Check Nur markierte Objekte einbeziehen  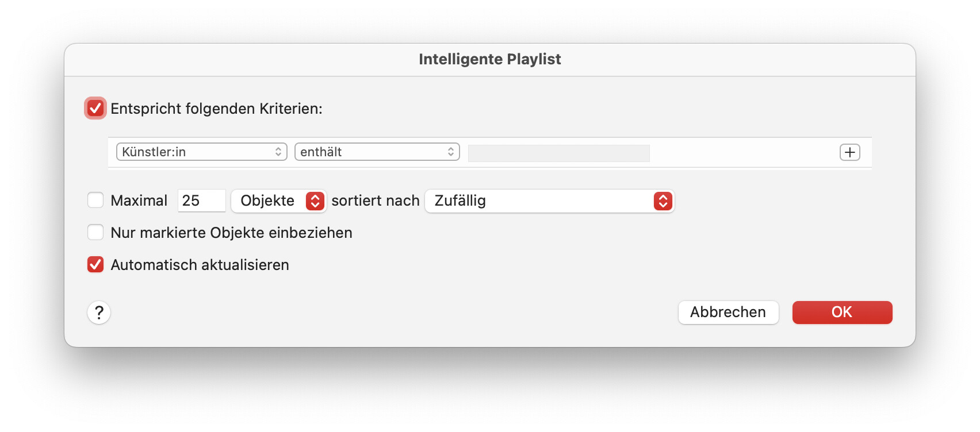95,232
